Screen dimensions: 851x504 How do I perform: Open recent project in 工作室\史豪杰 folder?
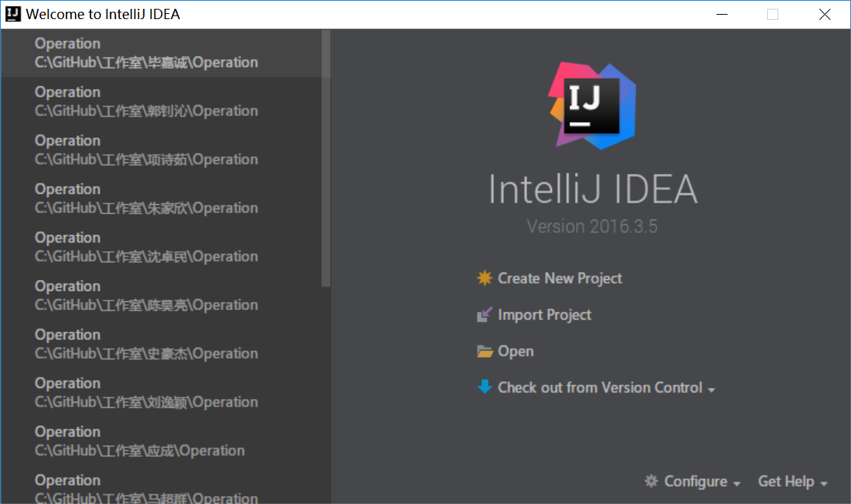(162, 344)
